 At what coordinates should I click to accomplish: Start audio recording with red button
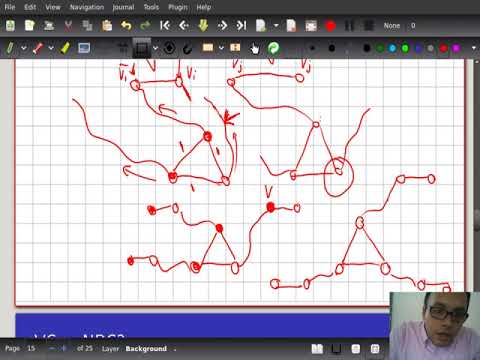(330, 26)
